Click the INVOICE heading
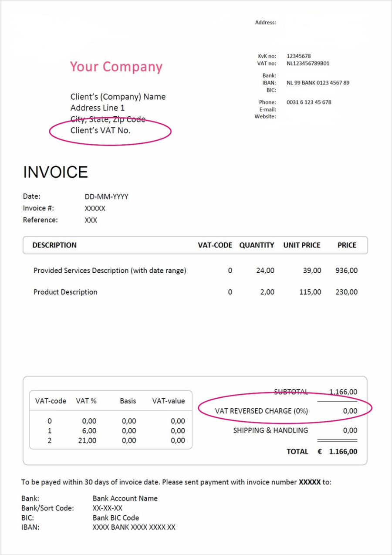 (55, 172)
